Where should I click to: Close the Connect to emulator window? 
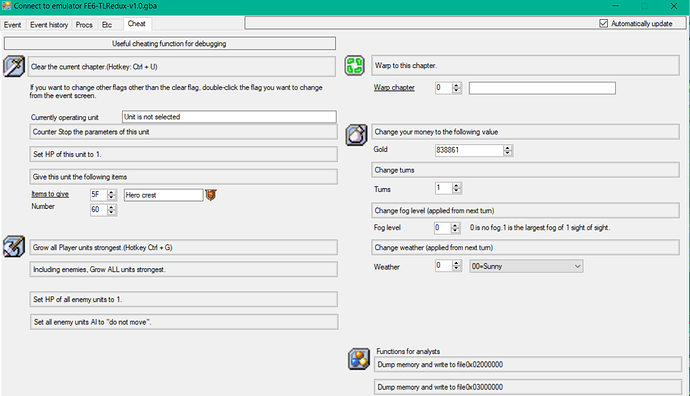pos(674,6)
